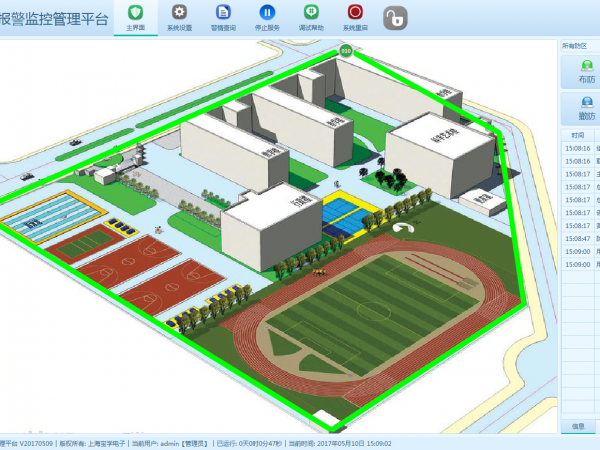Click the 警情查询 alarm query icon
The height and width of the screenshot is (450, 600).
point(223,17)
